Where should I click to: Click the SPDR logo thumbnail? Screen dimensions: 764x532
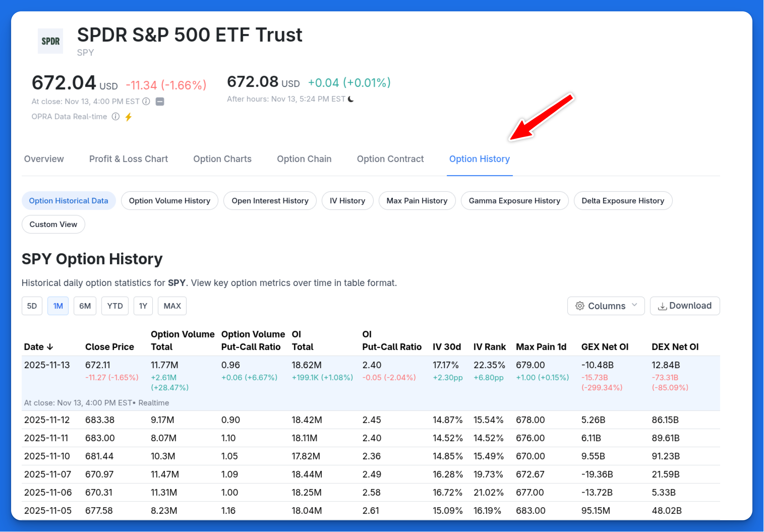[50, 41]
